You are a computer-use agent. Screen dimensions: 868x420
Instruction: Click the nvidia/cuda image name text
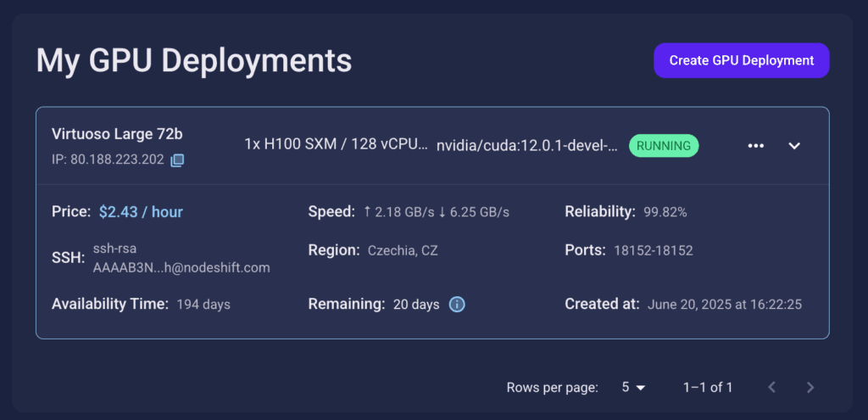click(x=526, y=146)
